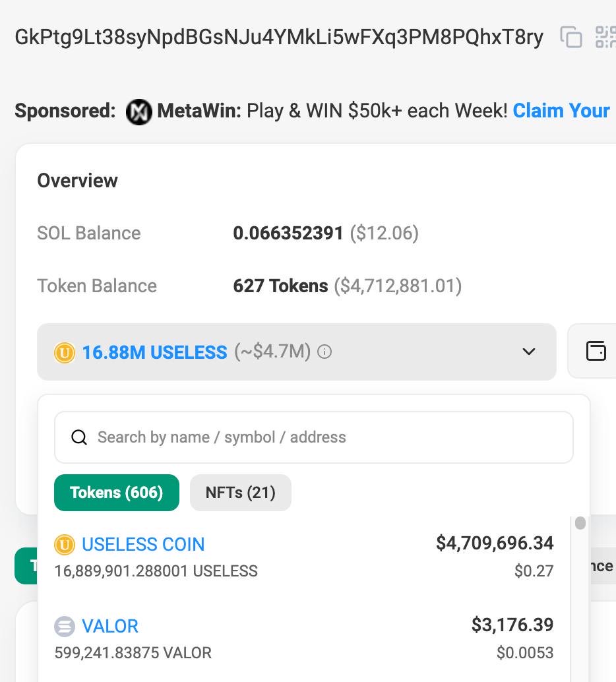This screenshot has width=616, height=682.
Task: Show the address QR code
Action: [x=605, y=37]
